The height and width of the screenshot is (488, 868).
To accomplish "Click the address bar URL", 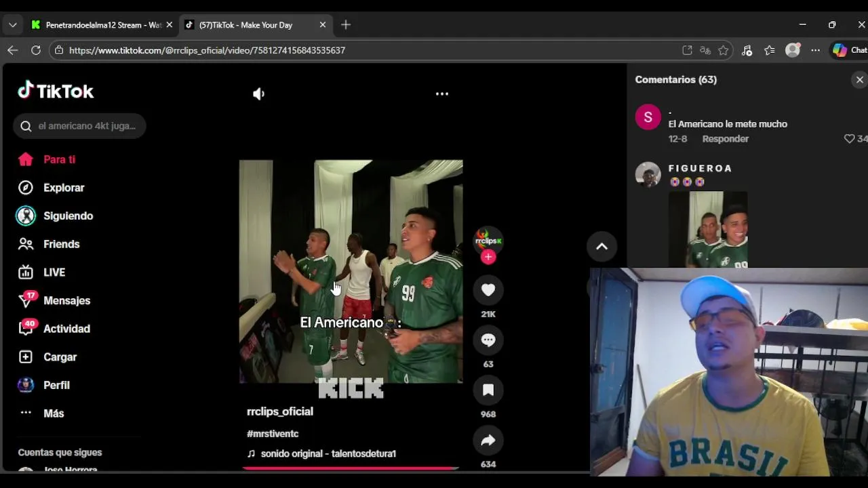I will (207, 50).
